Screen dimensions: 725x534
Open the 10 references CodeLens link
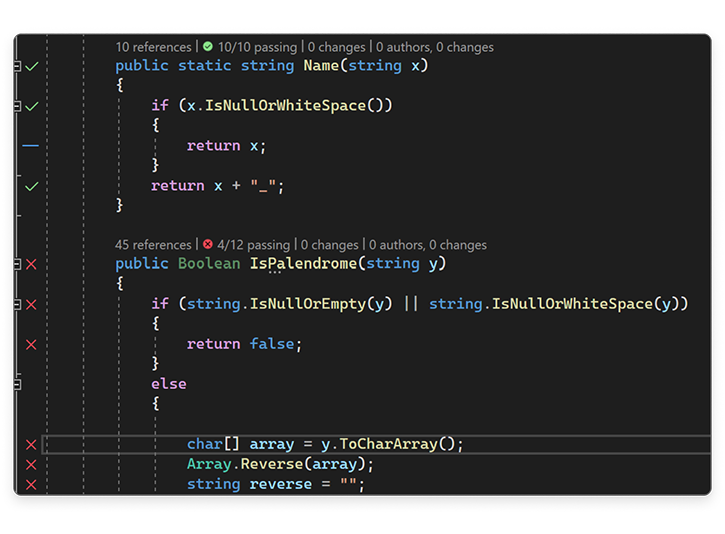pyautogui.click(x=154, y=47)
